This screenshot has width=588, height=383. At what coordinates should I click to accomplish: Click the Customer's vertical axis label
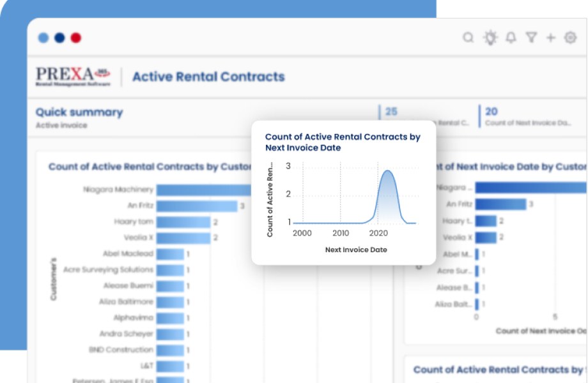(53, 279)
